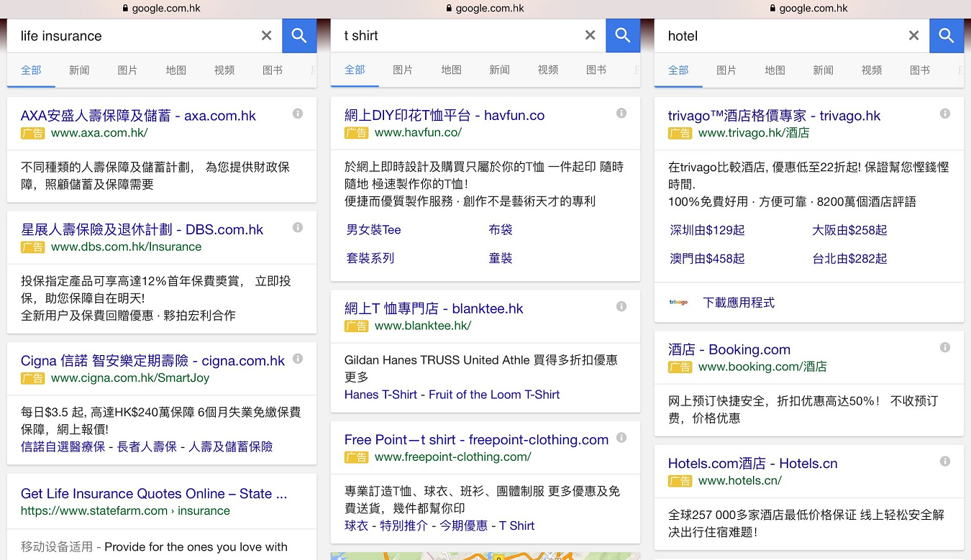Viewport: 971px width, 560px height.
Task: Click 套裝系列 sitelink
Action: coord(370,258)
